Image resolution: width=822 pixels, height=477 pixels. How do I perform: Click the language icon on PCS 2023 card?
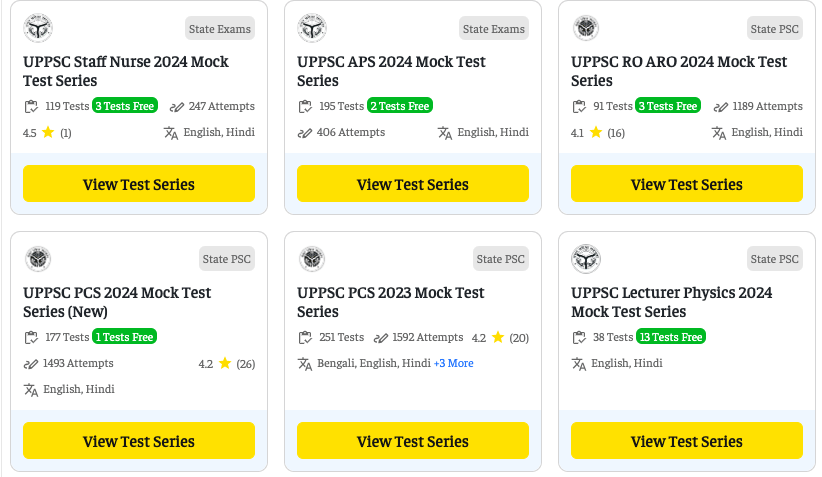point(305,363)
